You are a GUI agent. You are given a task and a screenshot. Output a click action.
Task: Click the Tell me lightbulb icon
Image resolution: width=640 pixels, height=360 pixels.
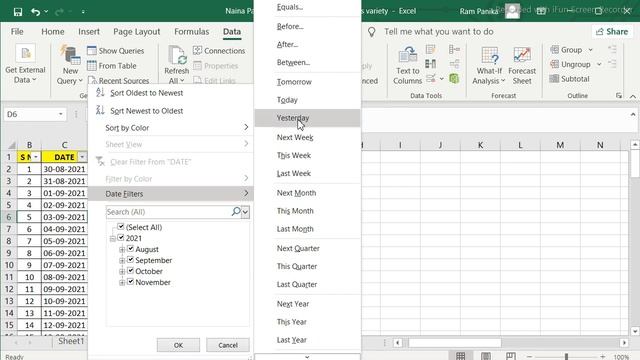click(x=371, y=32)
